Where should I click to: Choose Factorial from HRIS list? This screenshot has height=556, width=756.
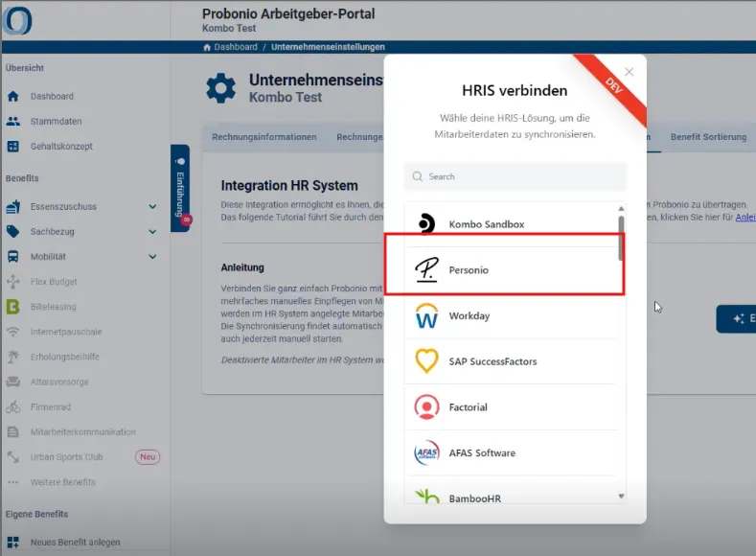pos(511,407)
